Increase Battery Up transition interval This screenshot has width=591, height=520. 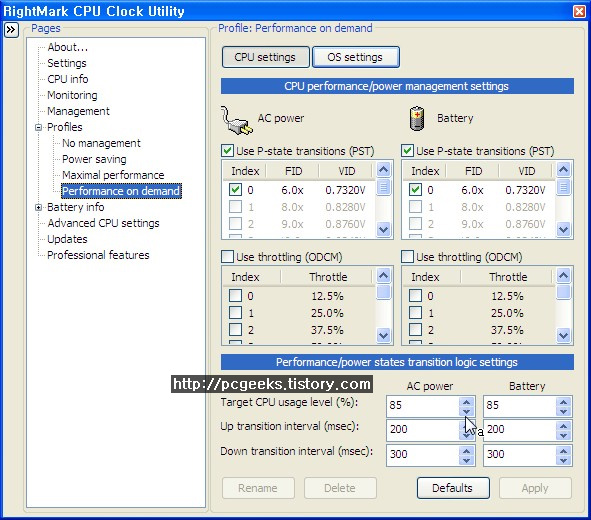pos(563,426)
